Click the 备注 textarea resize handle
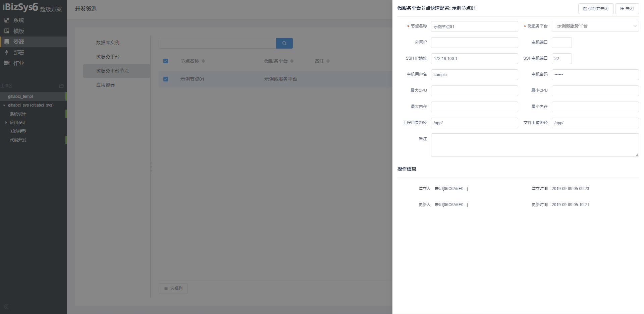This screenshot has width=644, height=314. [637, 154]
